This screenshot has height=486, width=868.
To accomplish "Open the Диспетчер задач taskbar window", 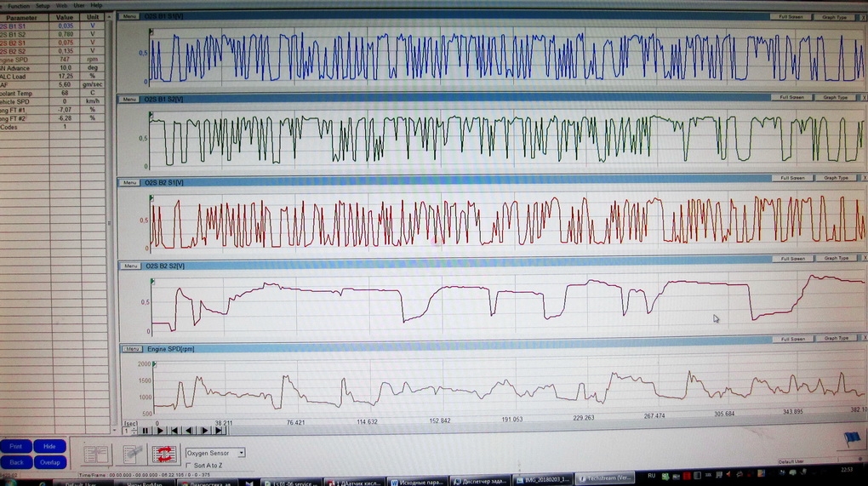I will (x=479, y=481).
